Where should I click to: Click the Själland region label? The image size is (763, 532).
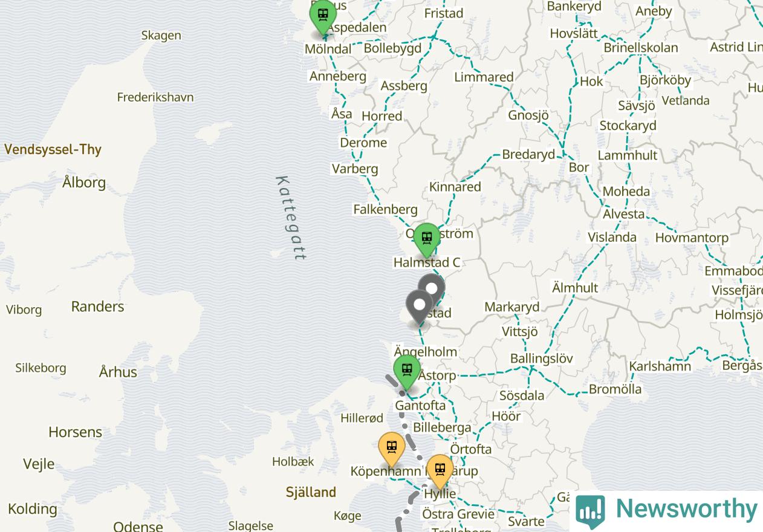tap(311, 492)
